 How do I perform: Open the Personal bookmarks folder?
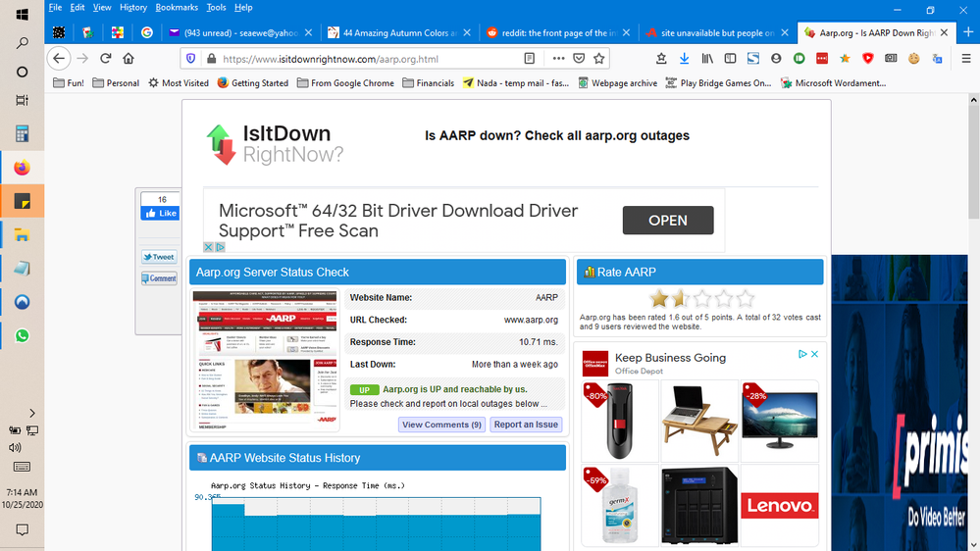coord(116,83)
